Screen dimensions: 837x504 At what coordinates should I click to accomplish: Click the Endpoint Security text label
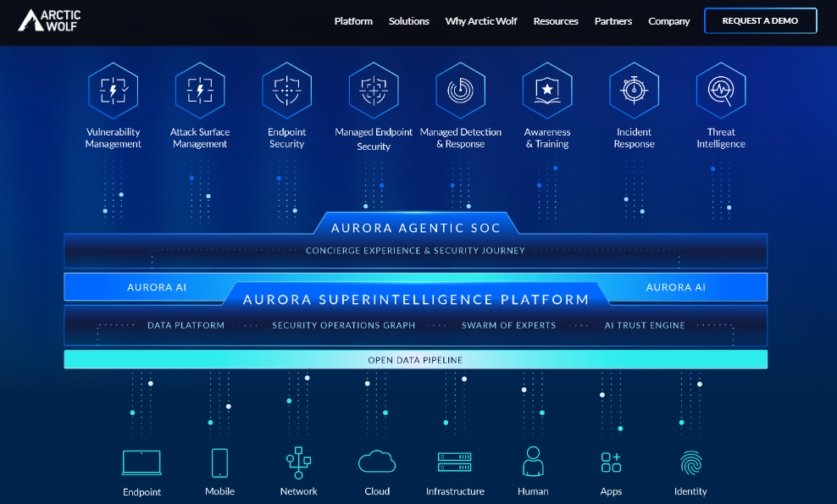(286, 138)
